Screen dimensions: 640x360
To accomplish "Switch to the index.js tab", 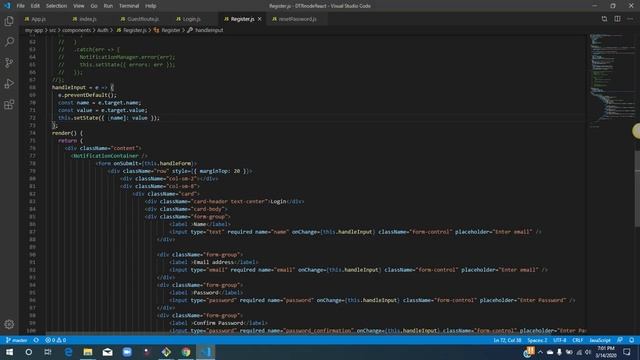I will [x=87, y=19].
